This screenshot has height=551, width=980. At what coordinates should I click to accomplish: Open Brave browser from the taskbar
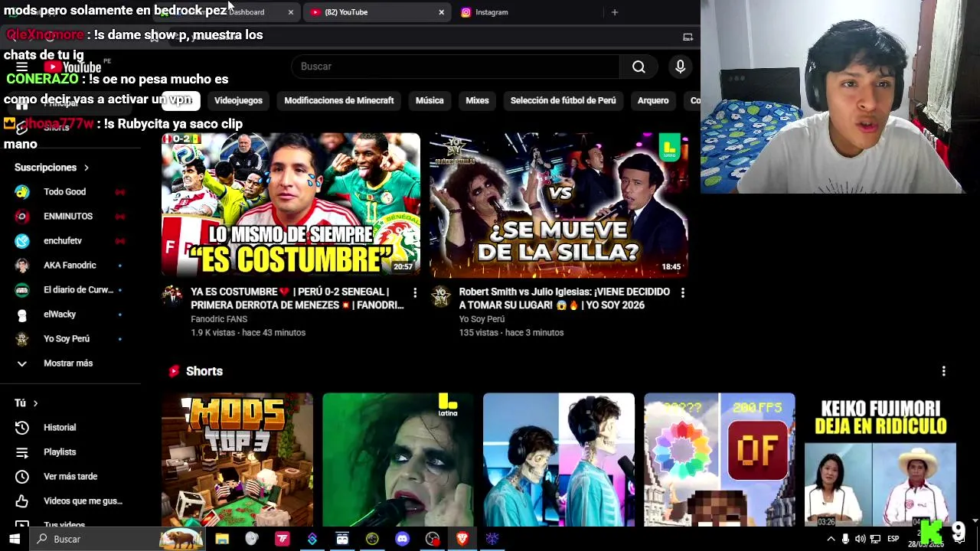click(x=462, y=539)
